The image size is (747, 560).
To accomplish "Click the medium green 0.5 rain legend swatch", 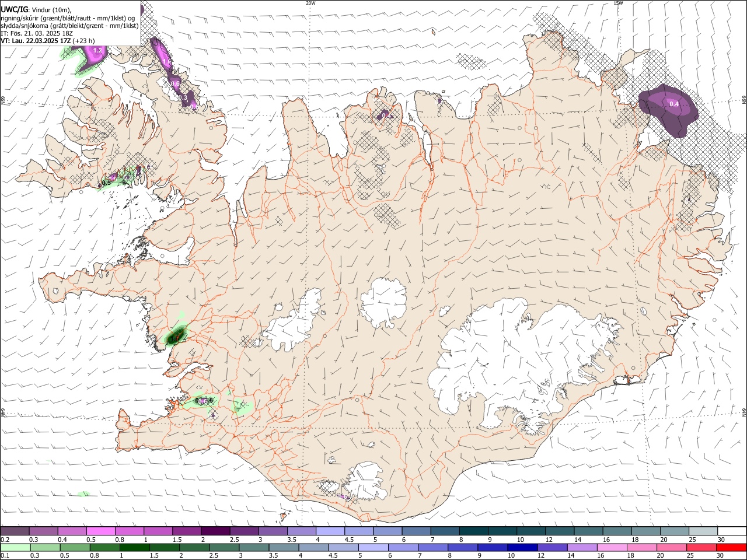I will (x=75, y=547).
